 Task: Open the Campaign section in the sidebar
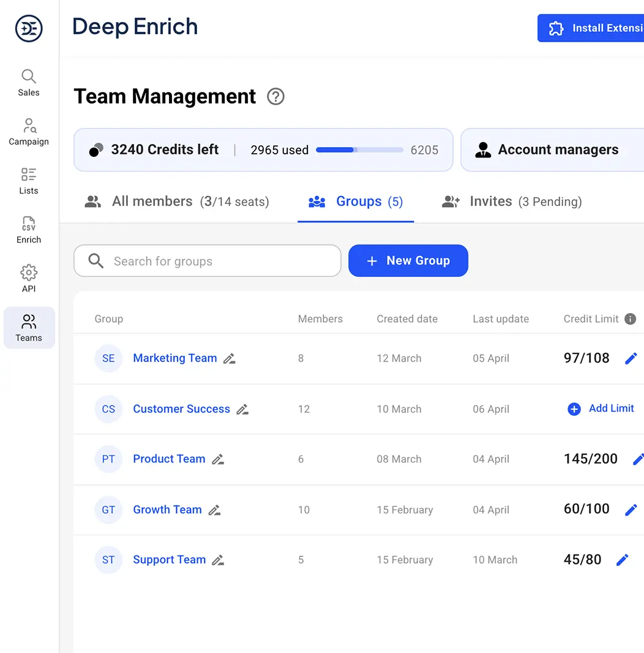point(29,132)
